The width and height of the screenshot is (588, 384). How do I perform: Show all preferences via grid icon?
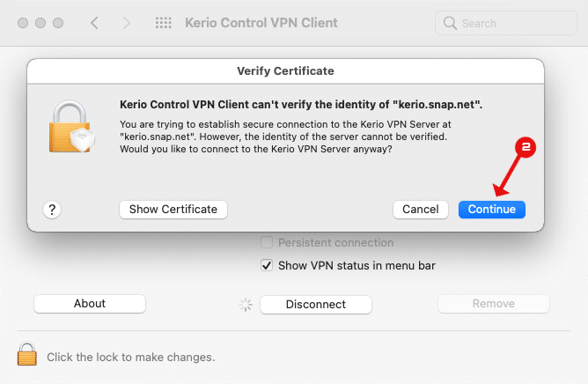click(x=164, y=23)
